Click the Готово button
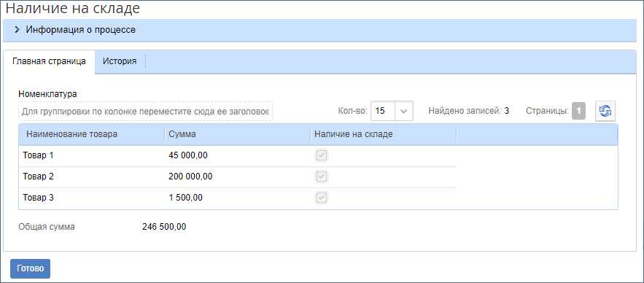Viewport: 644px width, 283px height. coord(31,268)
